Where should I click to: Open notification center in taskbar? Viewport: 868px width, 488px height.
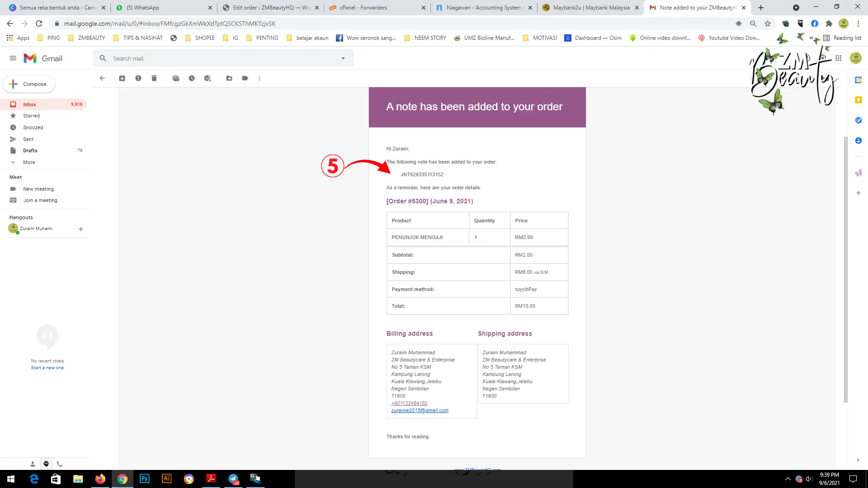coord(853,479)
